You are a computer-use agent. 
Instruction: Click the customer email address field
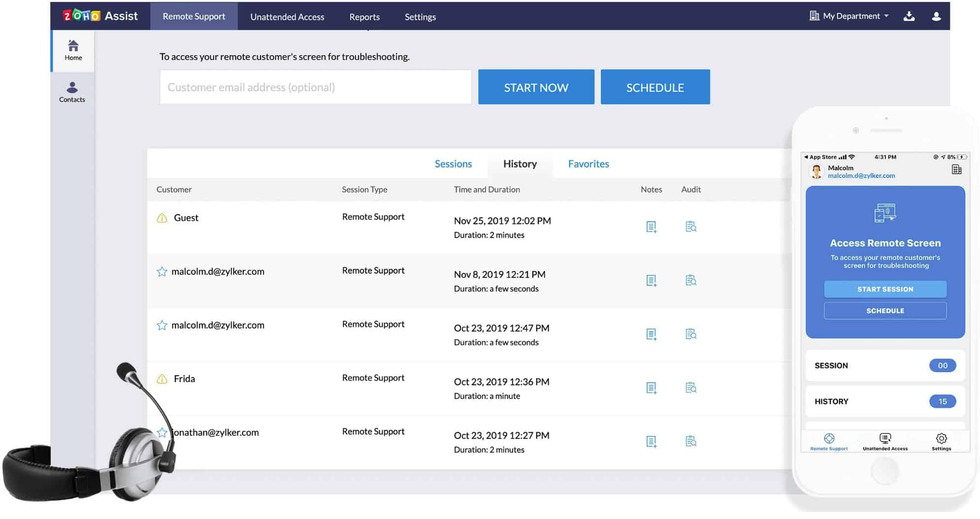click(x=316, y=87)
